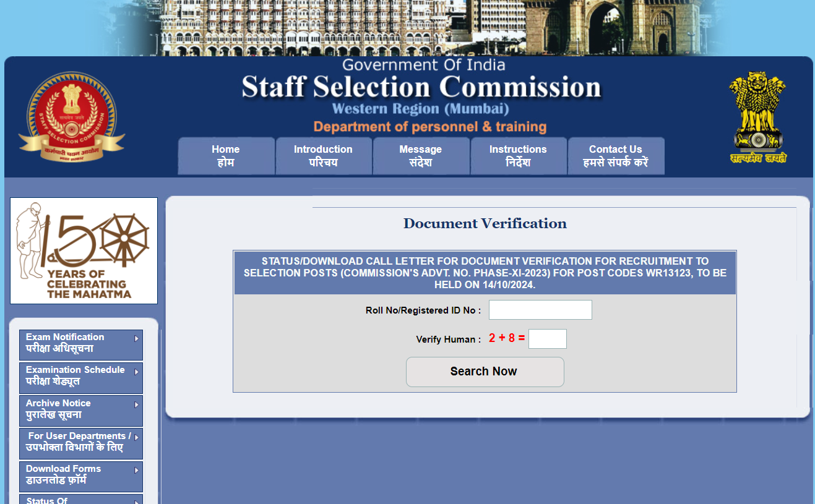Open the 150 Years Mahatma banner

pyautogui.click(x=84, y=250)
